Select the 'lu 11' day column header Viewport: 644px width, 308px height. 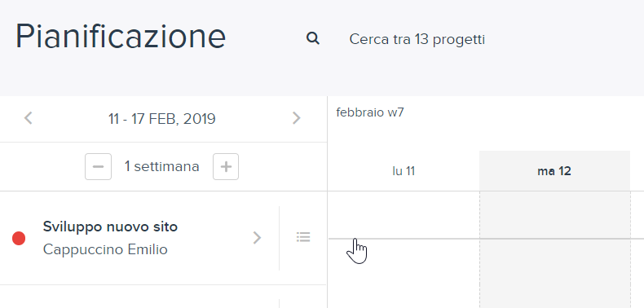[x=404, y=171]
